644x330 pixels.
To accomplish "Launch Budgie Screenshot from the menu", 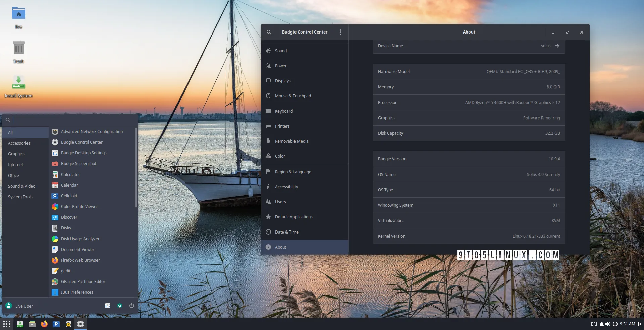I will (x=79, y=163).
